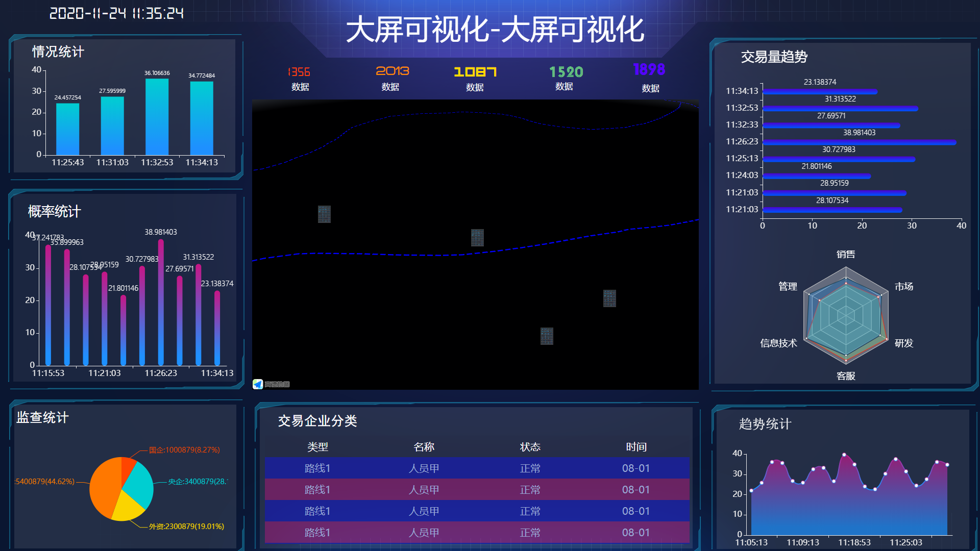Select the teal 央企 pie slice
The width and height of the screenshot is (980, 551).
point(139,485)
